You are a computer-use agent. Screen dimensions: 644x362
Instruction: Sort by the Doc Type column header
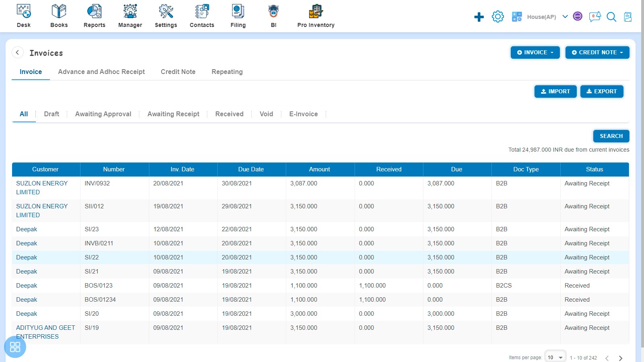pyautogui.click(x=526, y=169)
